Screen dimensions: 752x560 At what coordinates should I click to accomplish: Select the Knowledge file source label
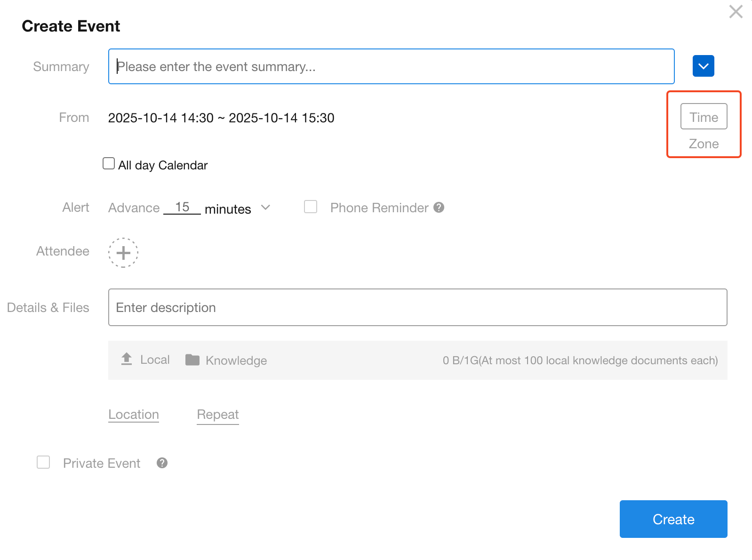point(236,360)
